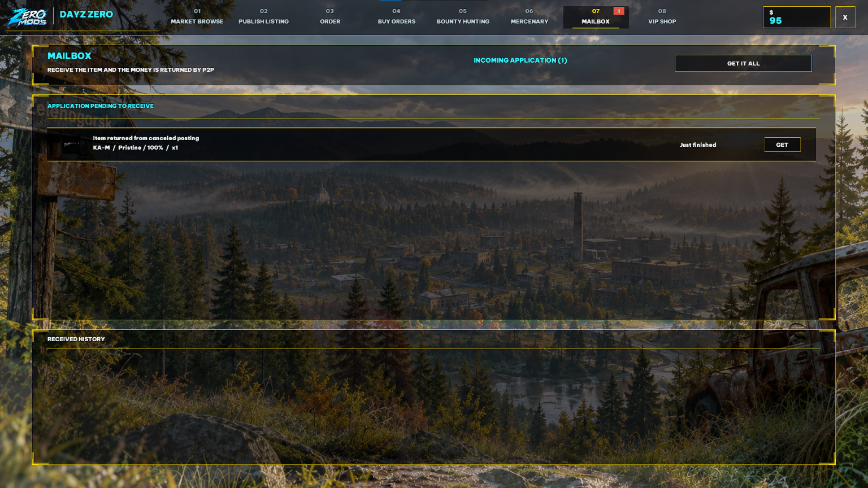The image size is (868, 488).
Task: Click the 'Just finished' status text
Action: [x=698, y=145]
